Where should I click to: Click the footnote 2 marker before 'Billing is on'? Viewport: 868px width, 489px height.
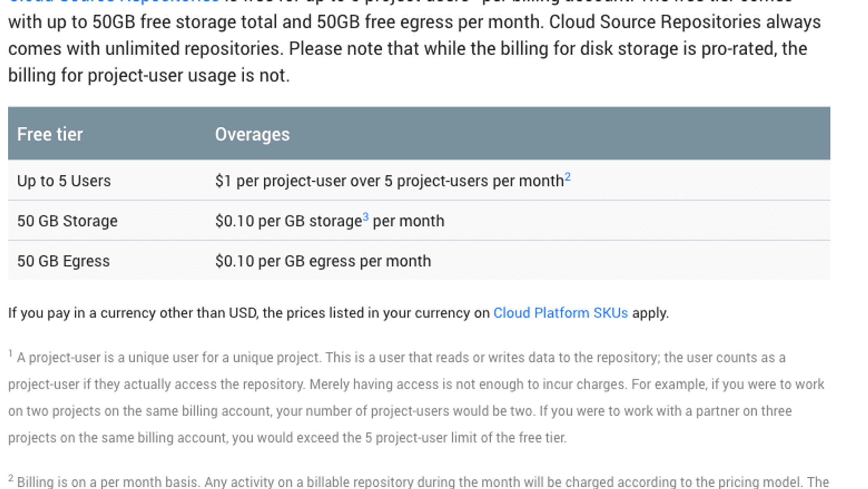click(10, 478)
